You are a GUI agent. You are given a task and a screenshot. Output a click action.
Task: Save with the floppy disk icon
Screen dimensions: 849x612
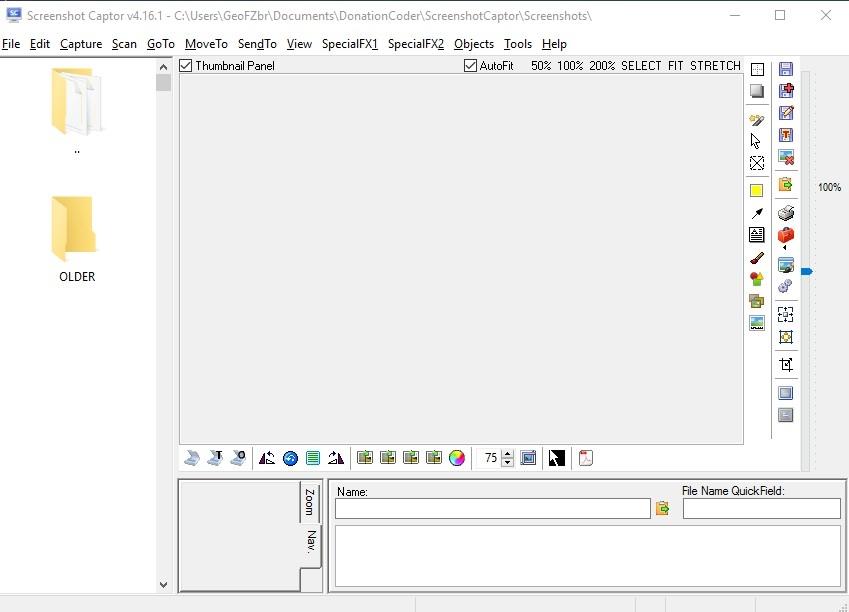[x=786, y=69]
